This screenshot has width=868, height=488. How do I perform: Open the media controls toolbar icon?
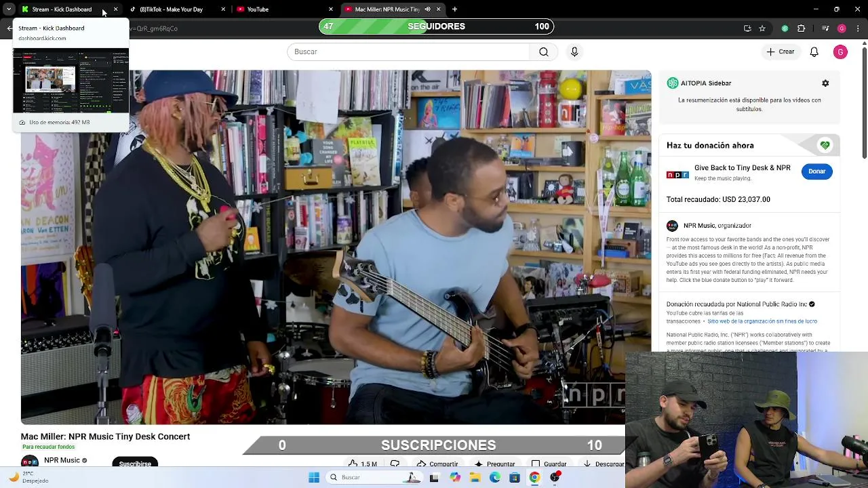tap(825, 28)
